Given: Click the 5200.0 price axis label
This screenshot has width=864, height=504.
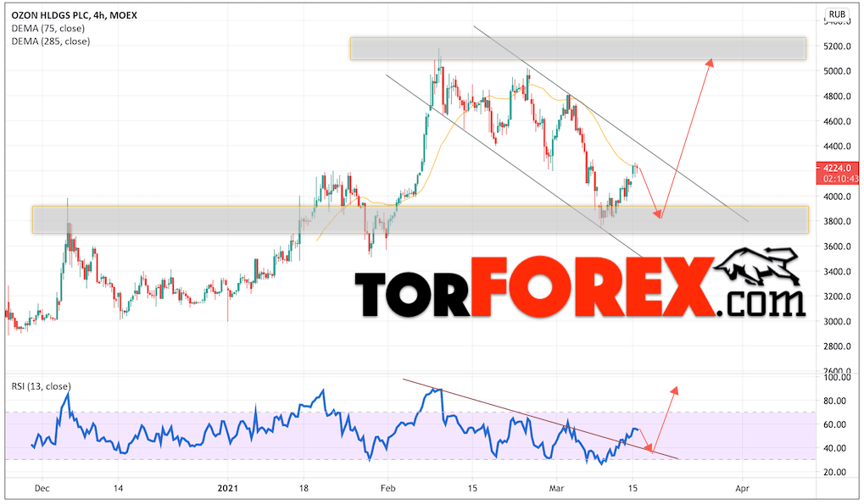Looking at the screenshot, I should point(837,47).
